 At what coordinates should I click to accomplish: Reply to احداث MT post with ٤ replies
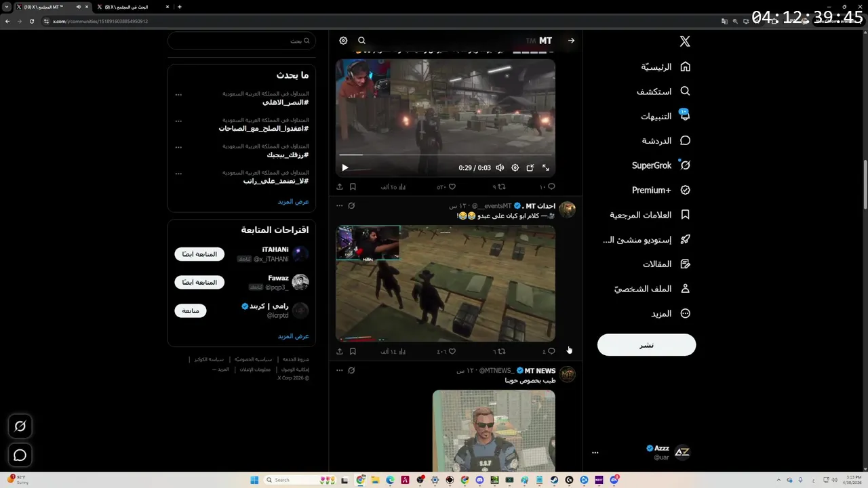pyautogui.click(x=549, y=351)
